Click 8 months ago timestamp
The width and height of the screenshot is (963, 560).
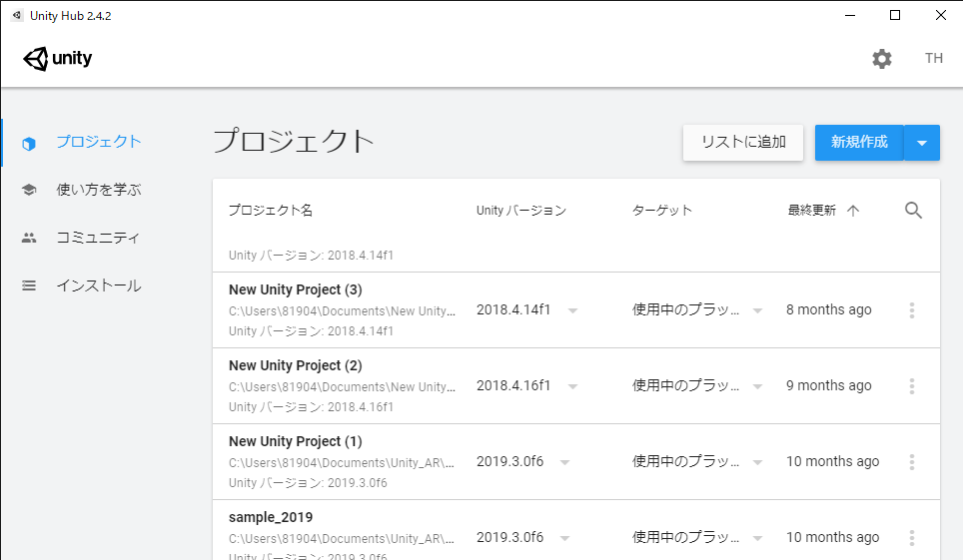pos(829,310)
